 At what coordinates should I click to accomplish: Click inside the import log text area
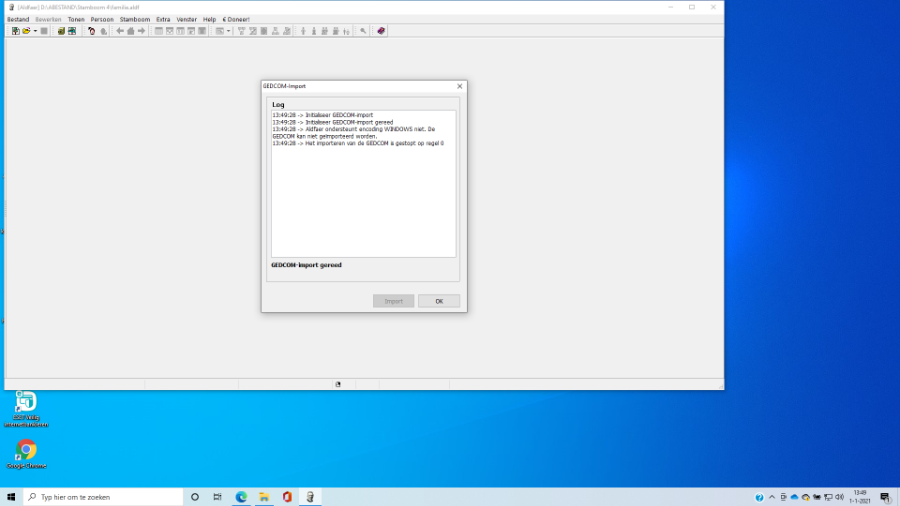(x=363, y=200)
